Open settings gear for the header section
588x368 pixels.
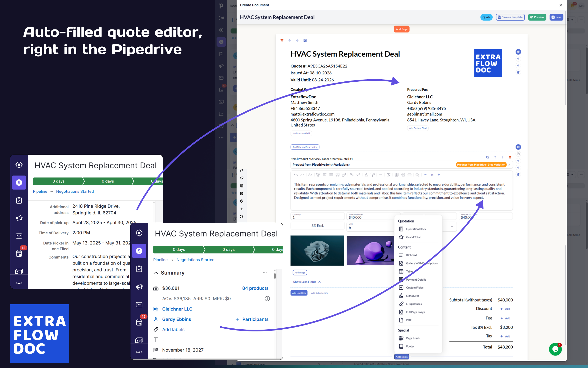point(518,52)
